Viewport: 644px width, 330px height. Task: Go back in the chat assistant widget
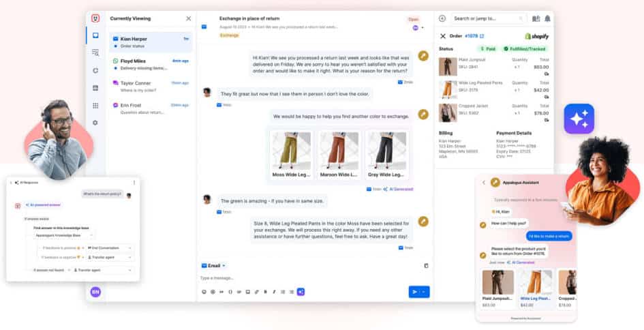(x=484, y=183)
